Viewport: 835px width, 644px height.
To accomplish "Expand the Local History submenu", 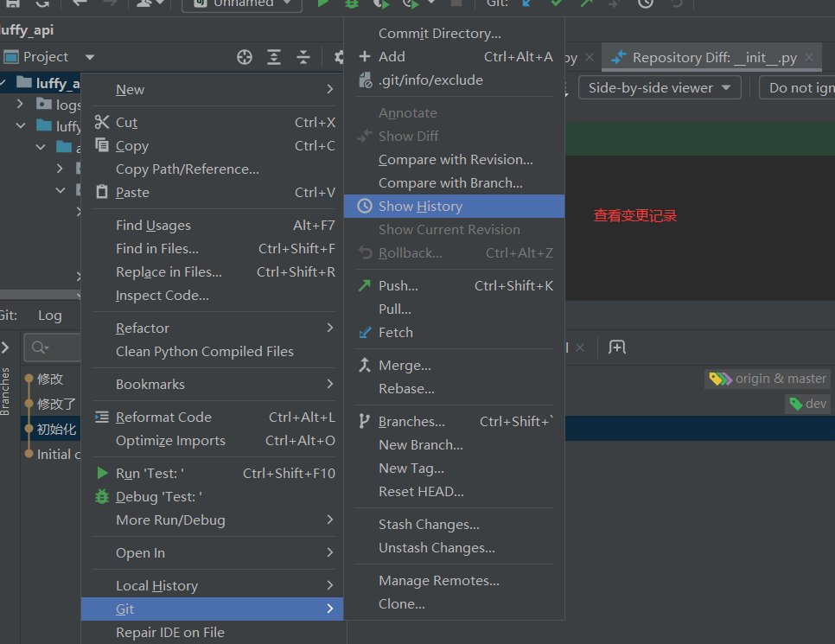I will tap(213, 585).
